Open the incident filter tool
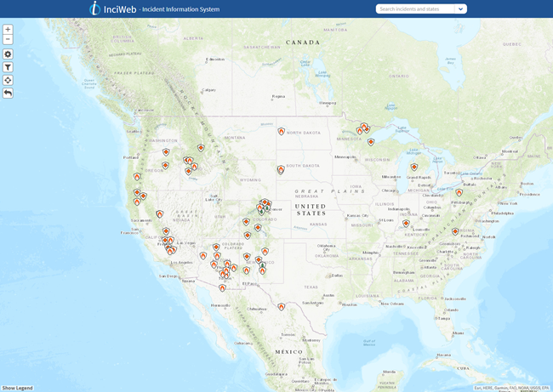553x392 pixels. (8, 67)
